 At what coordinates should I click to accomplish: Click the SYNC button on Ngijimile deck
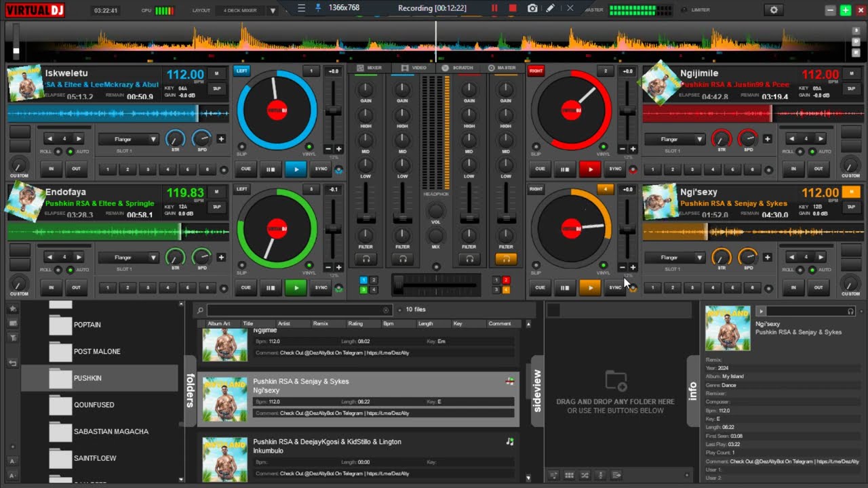[615, 169]
